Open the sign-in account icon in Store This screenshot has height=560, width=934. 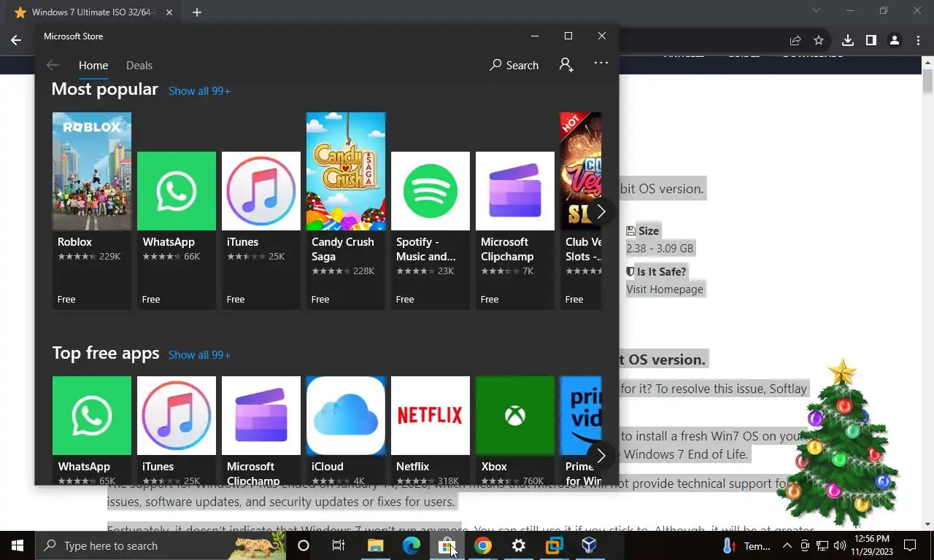(x=566, y=65)
